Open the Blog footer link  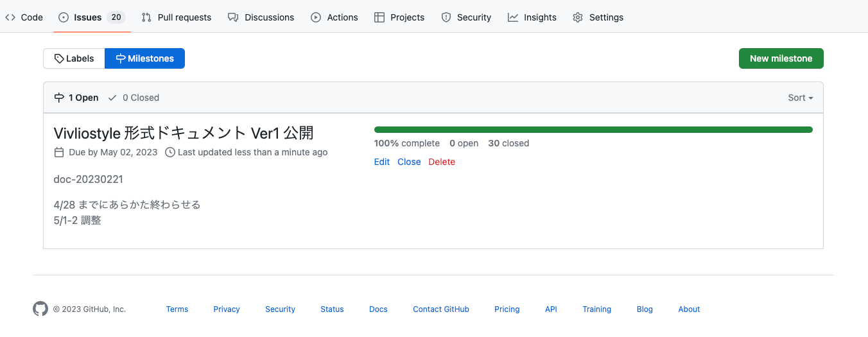[x=645, y=309]
